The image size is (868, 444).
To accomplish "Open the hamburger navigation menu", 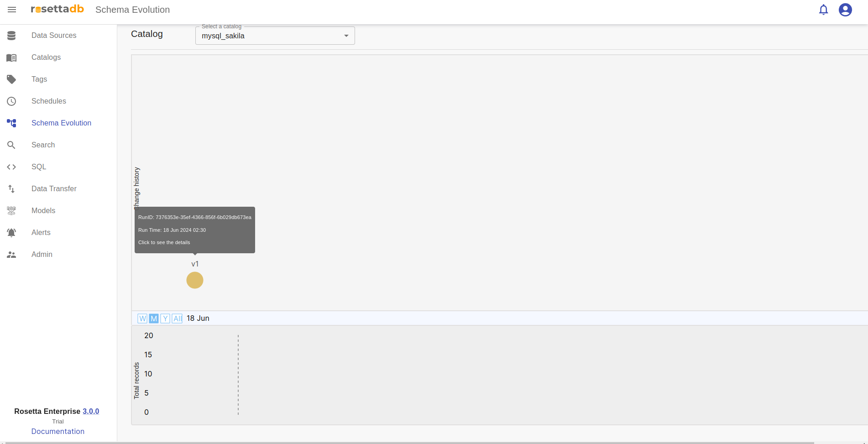I will pos(12,10).
